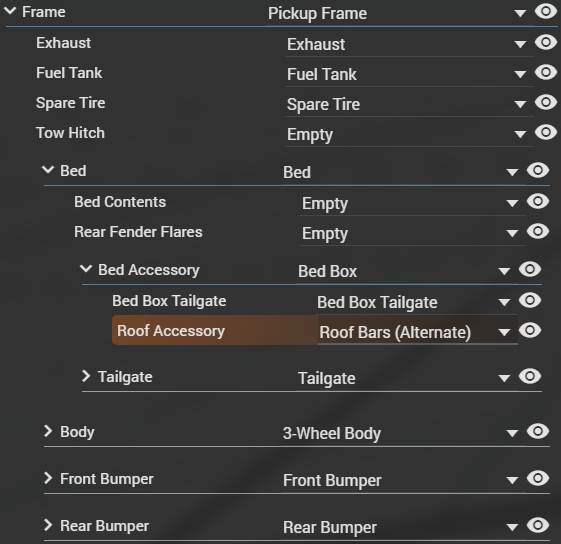Toggle Pickup Frame visibility eye icon
Viewport: 561px width, 544px height.
coord(546,11)
